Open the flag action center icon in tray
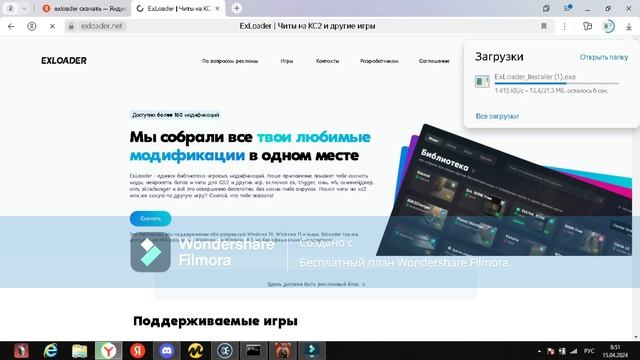Screen dimensions: 640x360 coord(551,351)
